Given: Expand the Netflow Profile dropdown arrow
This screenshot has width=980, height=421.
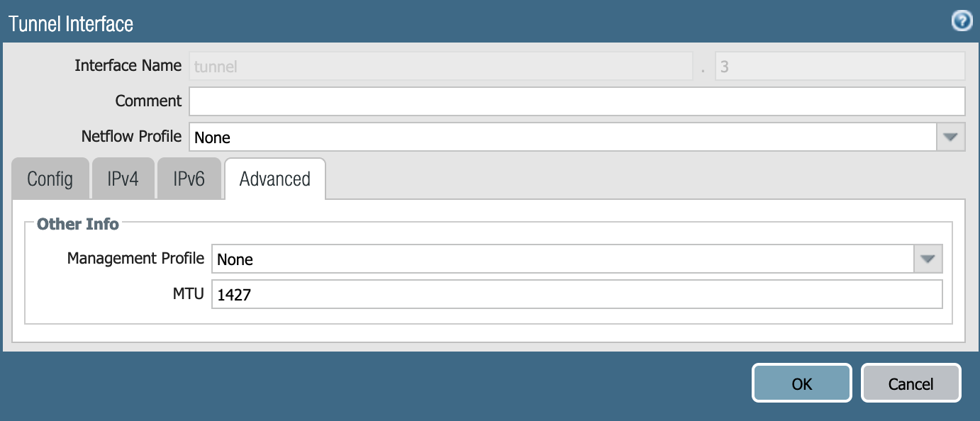Looking at the screenshot, I should tap(951, 137).
